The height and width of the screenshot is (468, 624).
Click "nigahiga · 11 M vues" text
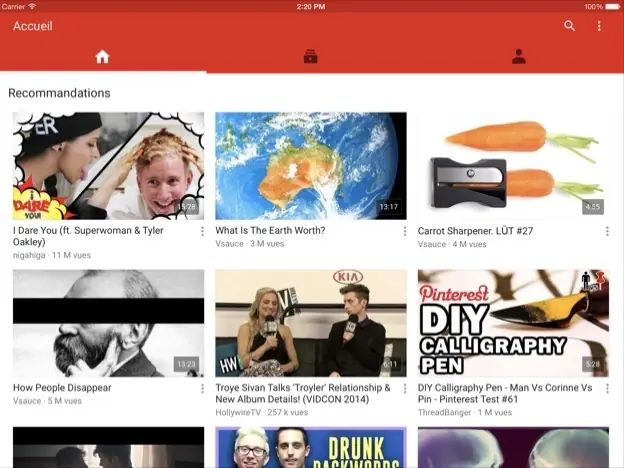52,255
